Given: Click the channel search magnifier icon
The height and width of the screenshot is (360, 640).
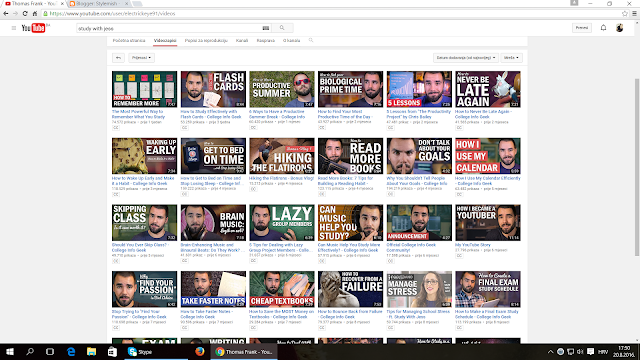Looking at the screenshot, I should click(x=311, y=40).
